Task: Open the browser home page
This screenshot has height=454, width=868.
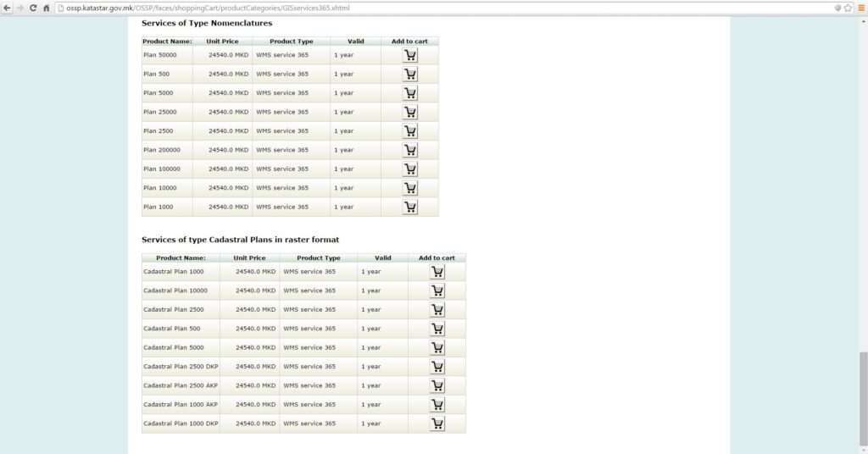Action: point(46,7)
